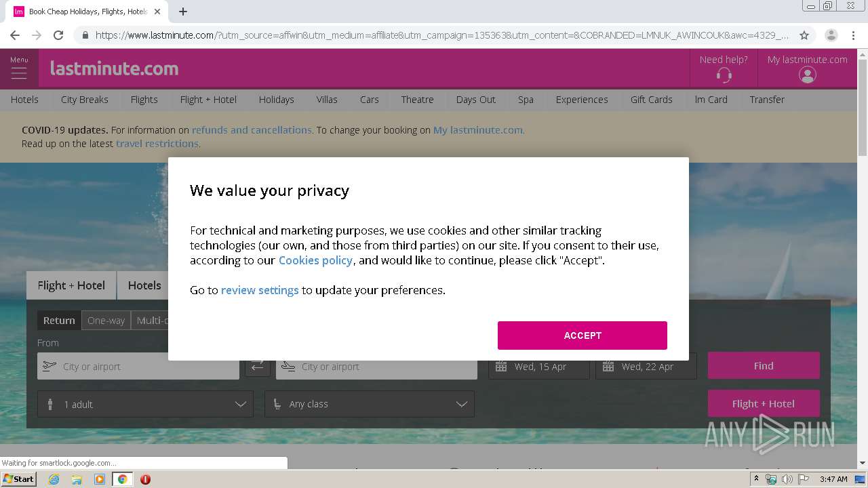Click the departure date calendar icon

(501, 367)
